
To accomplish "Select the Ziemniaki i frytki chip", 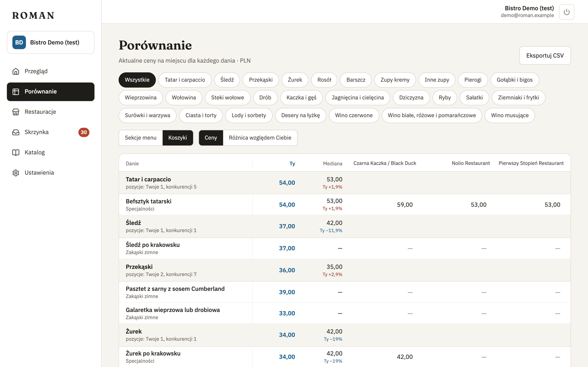I will 519,98.
